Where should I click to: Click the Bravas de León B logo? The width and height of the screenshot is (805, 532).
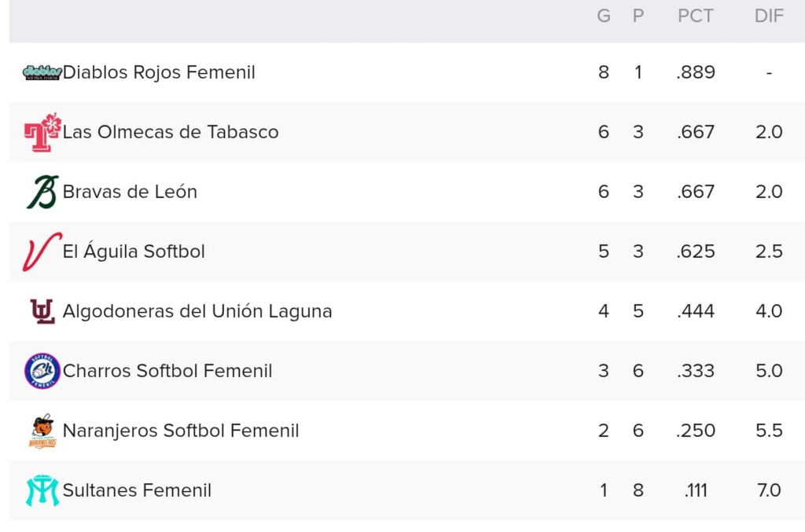click(42, 192)
